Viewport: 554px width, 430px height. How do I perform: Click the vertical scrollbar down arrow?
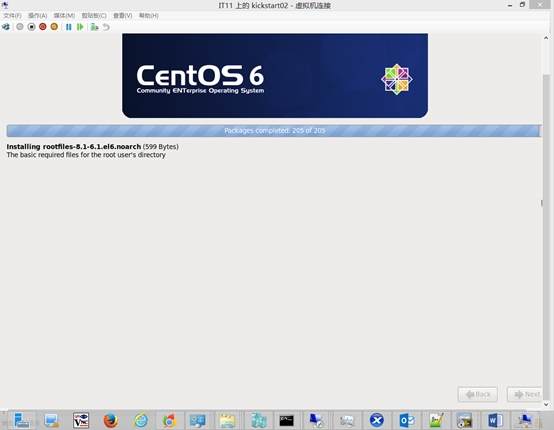[546, 404]
